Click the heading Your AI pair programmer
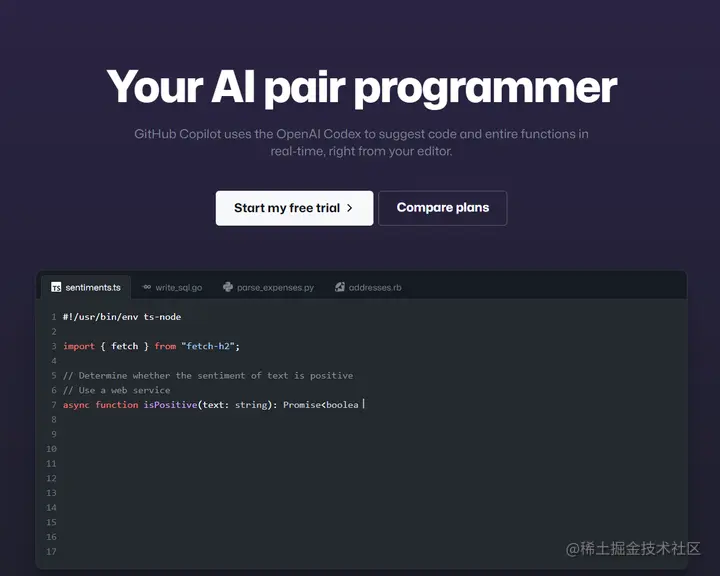 click(x=362, y=87)
